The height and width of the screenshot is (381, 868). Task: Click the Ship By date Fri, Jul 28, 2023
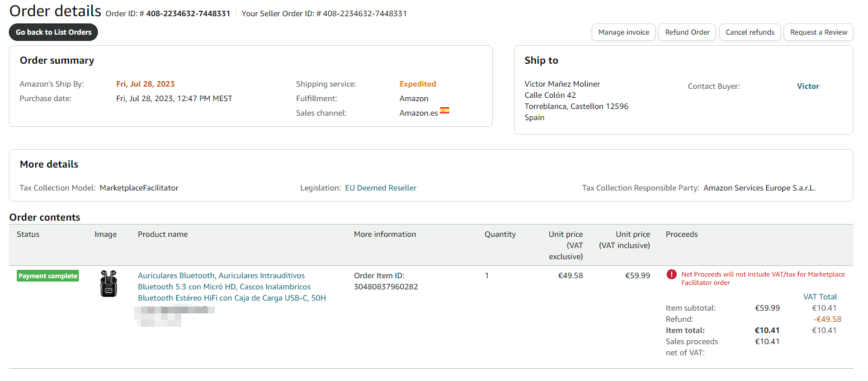tap(145, 84)
